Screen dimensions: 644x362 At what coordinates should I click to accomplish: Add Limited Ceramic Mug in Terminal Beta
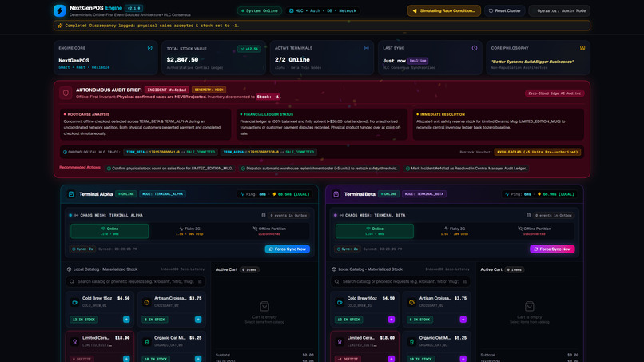pos(391,359)
